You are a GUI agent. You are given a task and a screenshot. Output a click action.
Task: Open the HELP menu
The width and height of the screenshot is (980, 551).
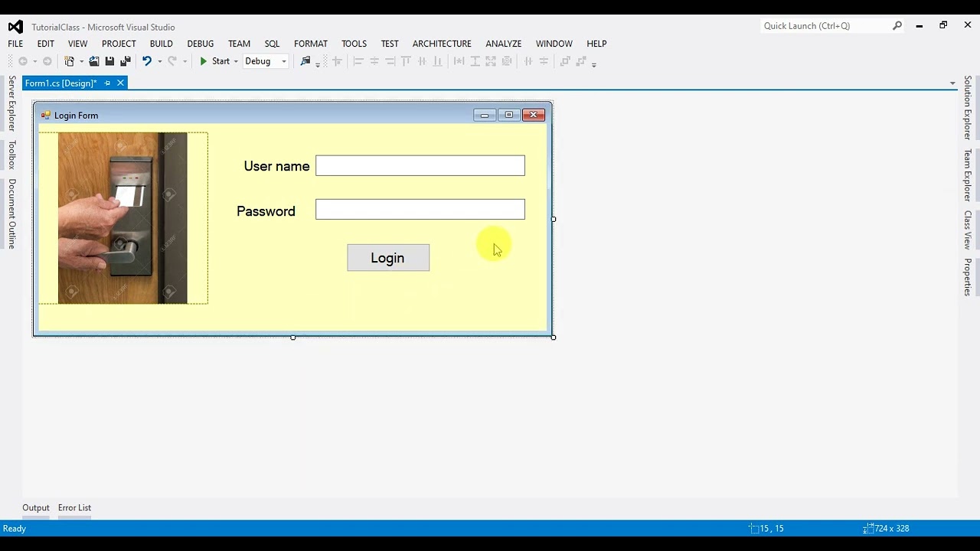[596, 44]
